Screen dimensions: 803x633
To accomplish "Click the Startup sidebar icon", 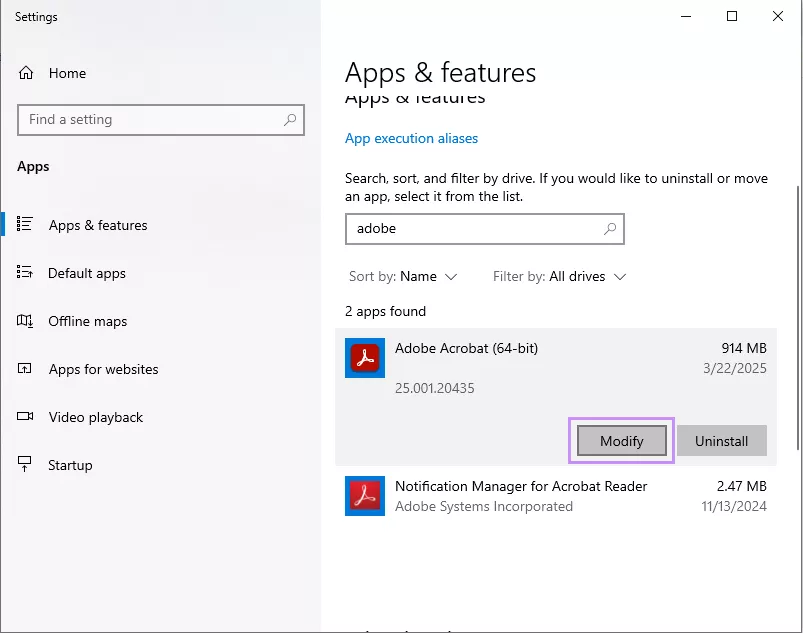I will [26, 464].
